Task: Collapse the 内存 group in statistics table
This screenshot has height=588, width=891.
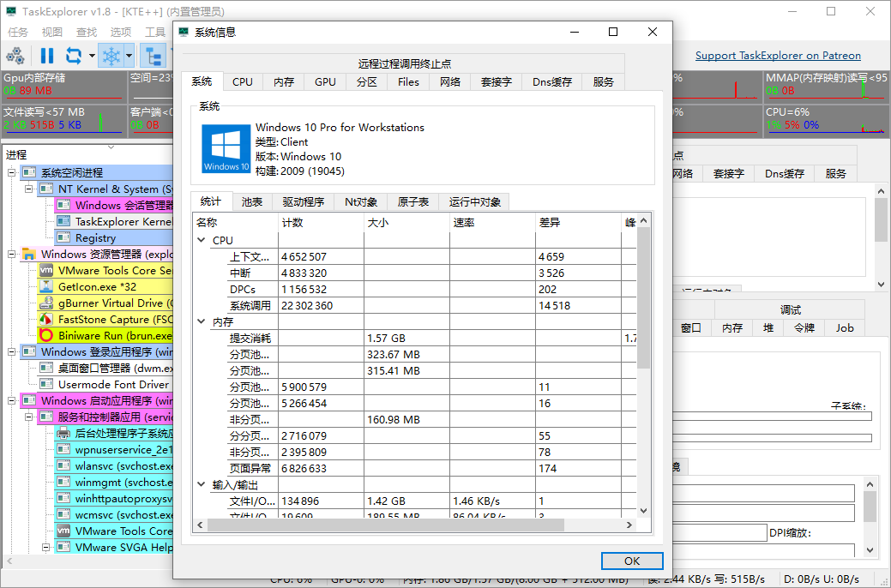Action: point(202,321)
